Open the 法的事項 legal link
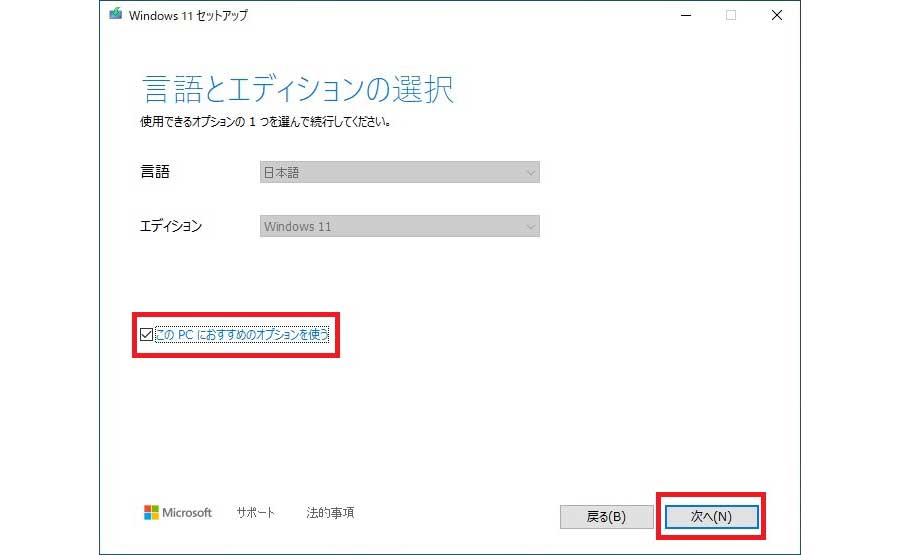 pos(330,513)
